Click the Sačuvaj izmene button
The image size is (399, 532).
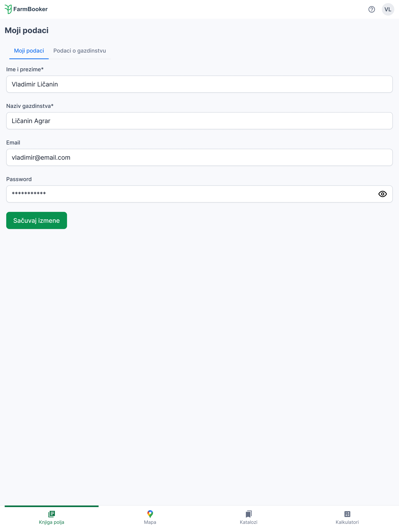(37, 221)
